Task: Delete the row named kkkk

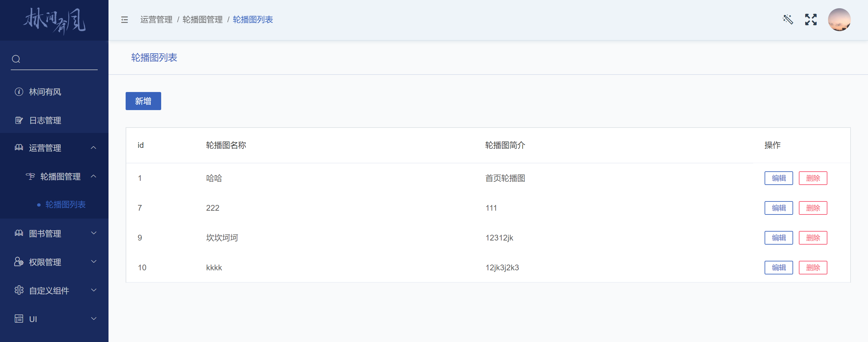Action: (x=813, y=267)
